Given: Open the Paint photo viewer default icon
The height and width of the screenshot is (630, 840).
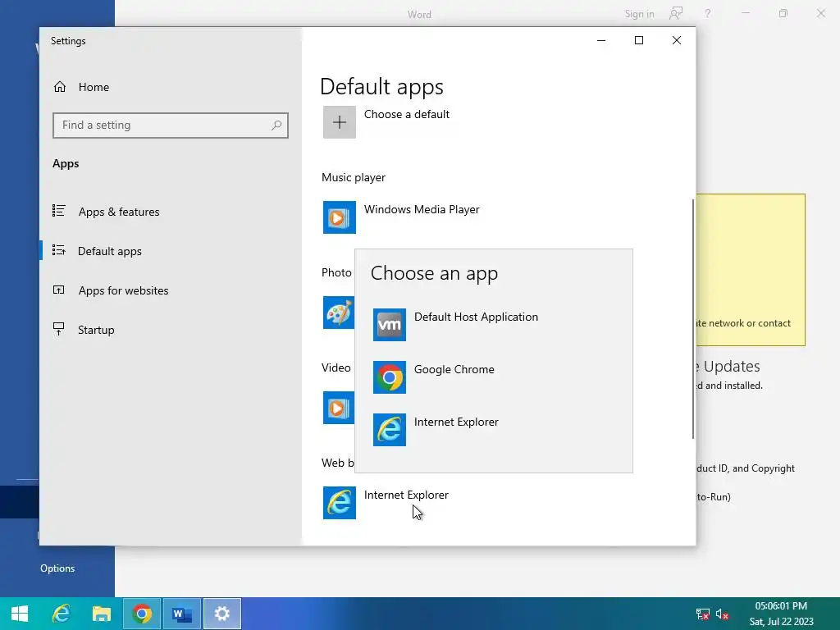Looking at the screenshot, I should pos(339,313).
